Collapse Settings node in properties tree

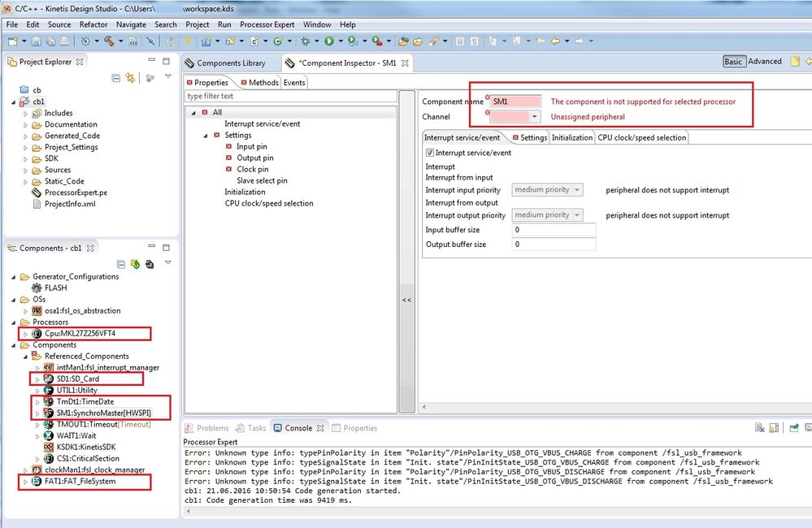[x=206, y=136]
